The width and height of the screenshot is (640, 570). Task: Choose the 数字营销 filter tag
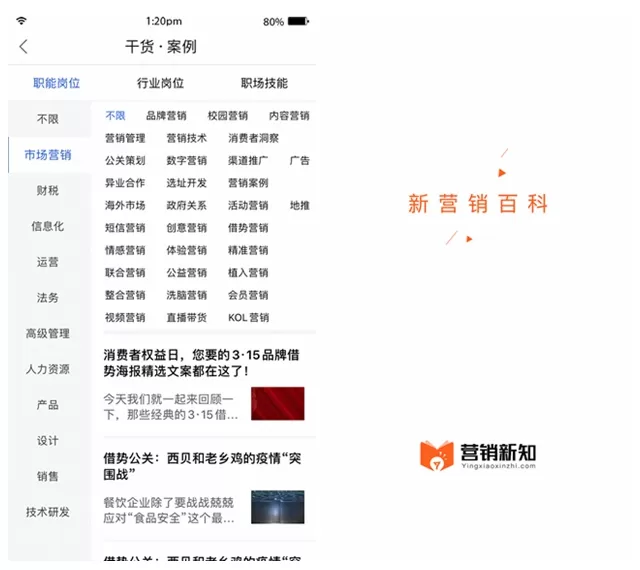(187, 161)
